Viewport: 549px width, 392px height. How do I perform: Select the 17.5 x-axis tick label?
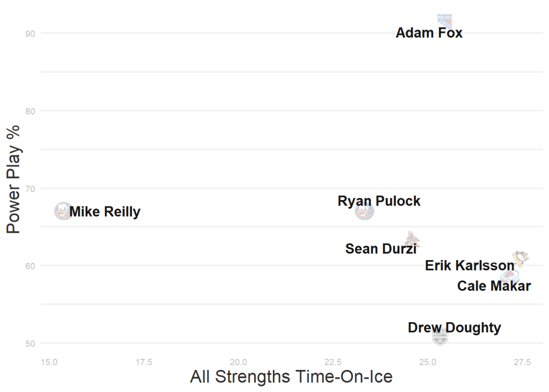pos(144,362)
